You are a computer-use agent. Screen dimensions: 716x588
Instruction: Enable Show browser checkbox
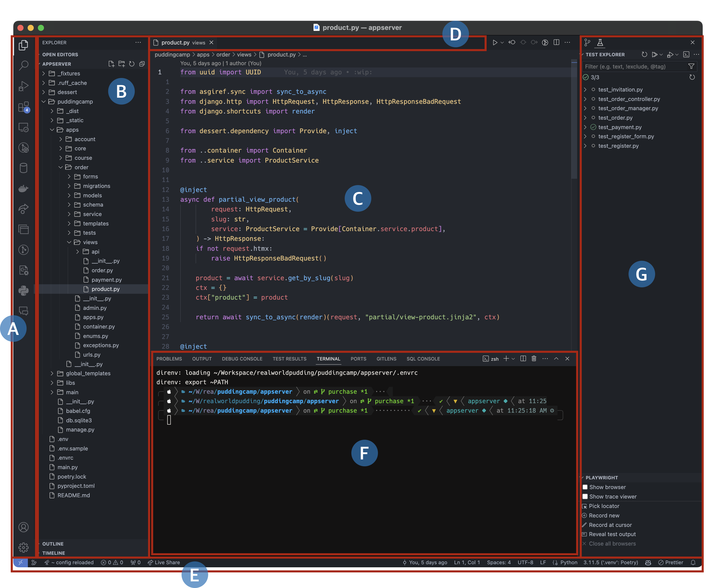585,487
